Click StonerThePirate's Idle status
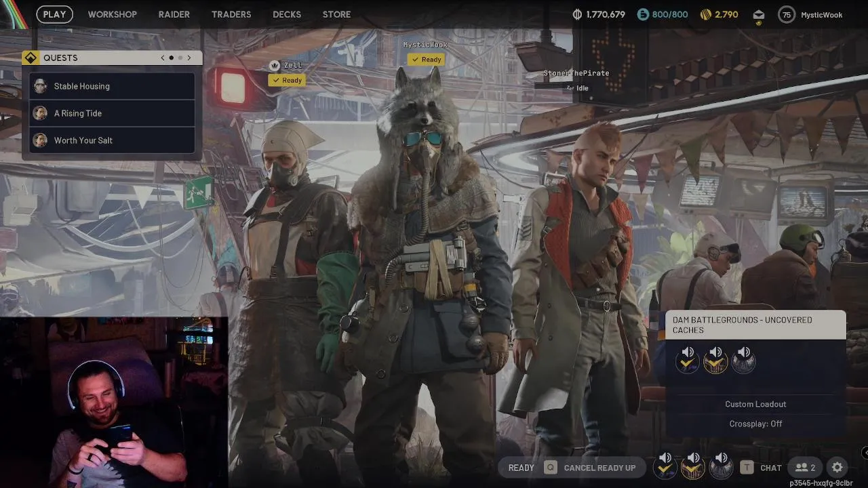The image size is (868, 488). click(578, 88)
